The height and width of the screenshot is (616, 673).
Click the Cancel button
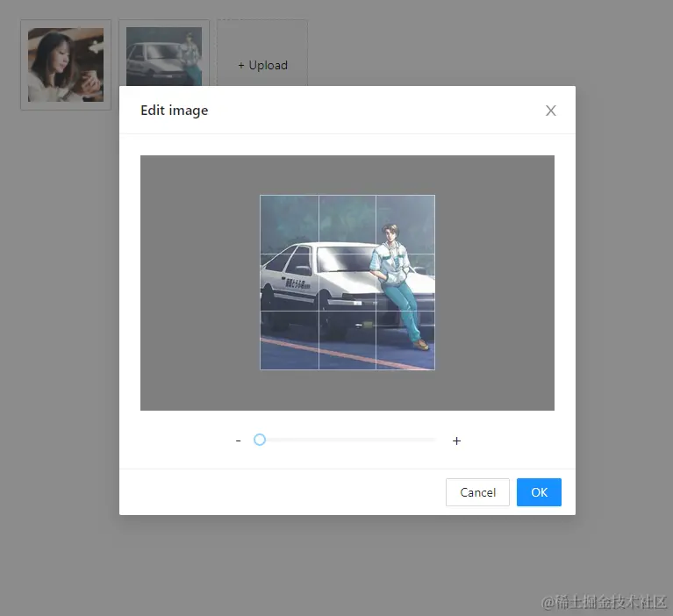(x=477, y=492)
